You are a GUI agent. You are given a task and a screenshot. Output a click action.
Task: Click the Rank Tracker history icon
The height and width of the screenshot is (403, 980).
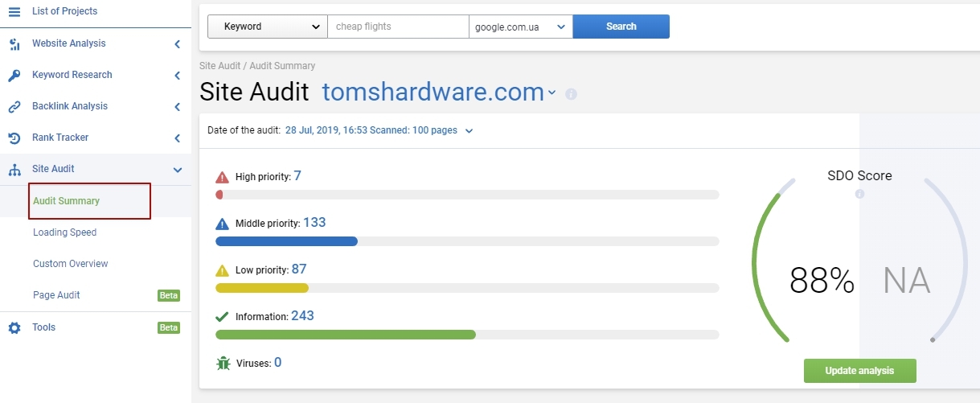click(x=14, y=138)
